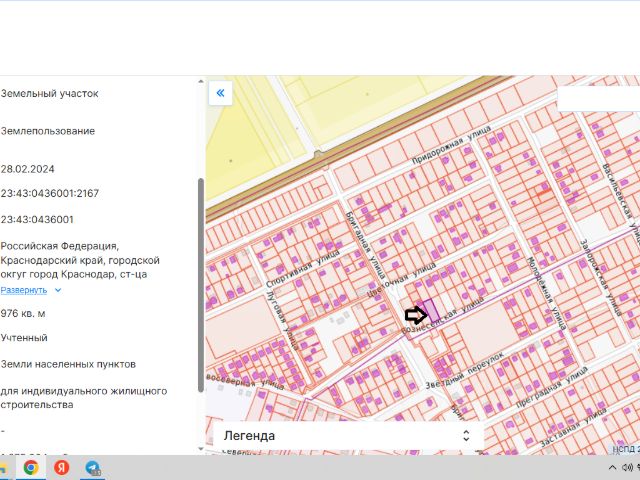Open the volume control in system tray
The height and width of the screenshot is (480, 640).
pyautogui.click(x=627, y=468)
